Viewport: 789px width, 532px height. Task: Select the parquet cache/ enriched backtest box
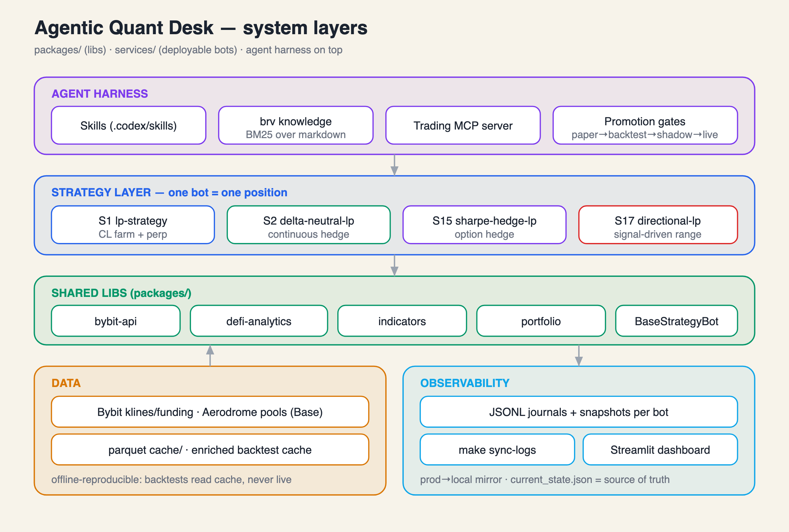210,449
